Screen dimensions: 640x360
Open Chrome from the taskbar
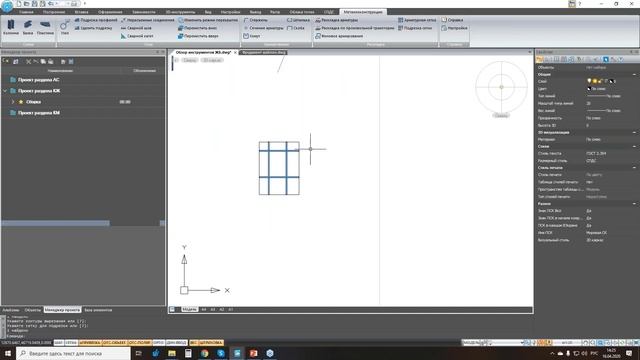[204, 353]
